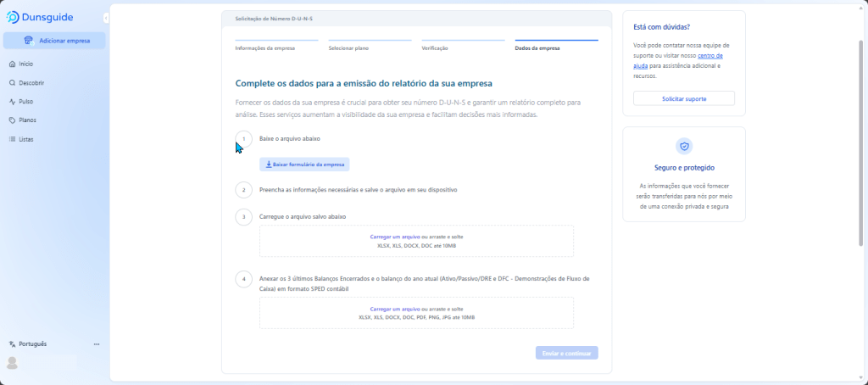Open Pulso via the pulse icon
The image size is (868, 385).
(12, 102)
